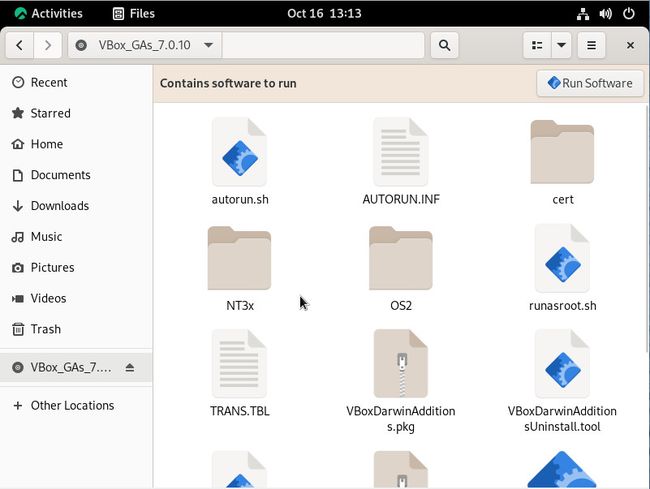Viewport: 650px width, 489px height.
Task: Click the disc icon in path bar
Action: [x=81, y=45]
